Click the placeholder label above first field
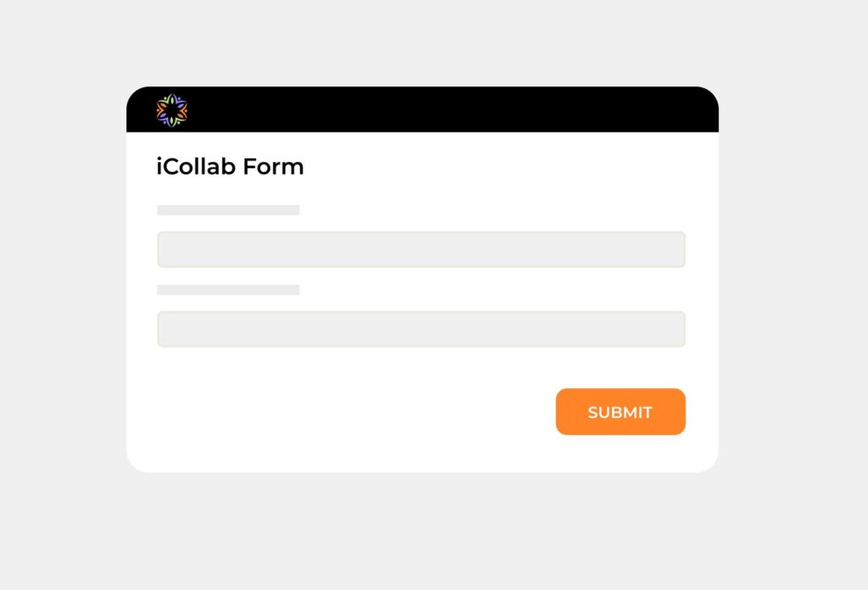 coord(228,209)
